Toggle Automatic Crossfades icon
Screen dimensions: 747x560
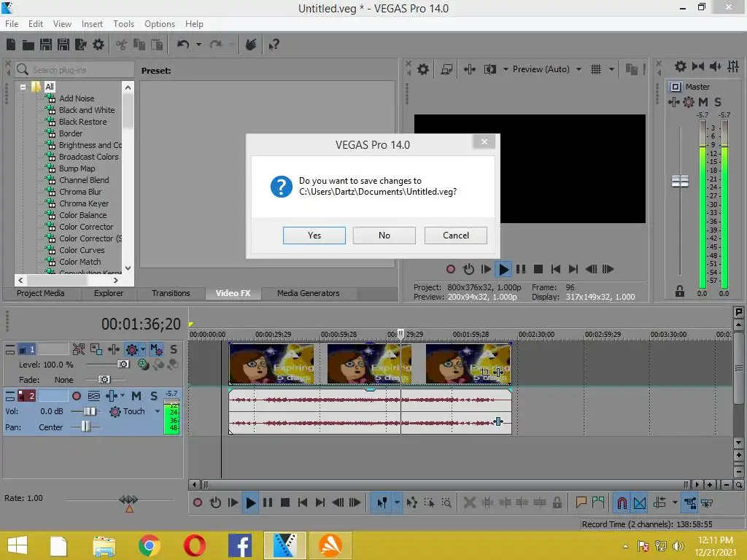click(640, 503)
